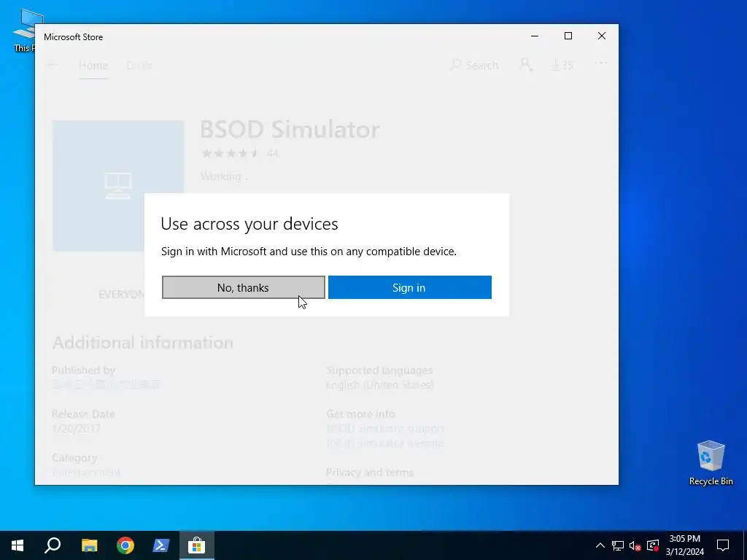Show hidden system tray icons
Image resolution: width=747 pixels, height=560 pixels.
(x=600, y=545)
